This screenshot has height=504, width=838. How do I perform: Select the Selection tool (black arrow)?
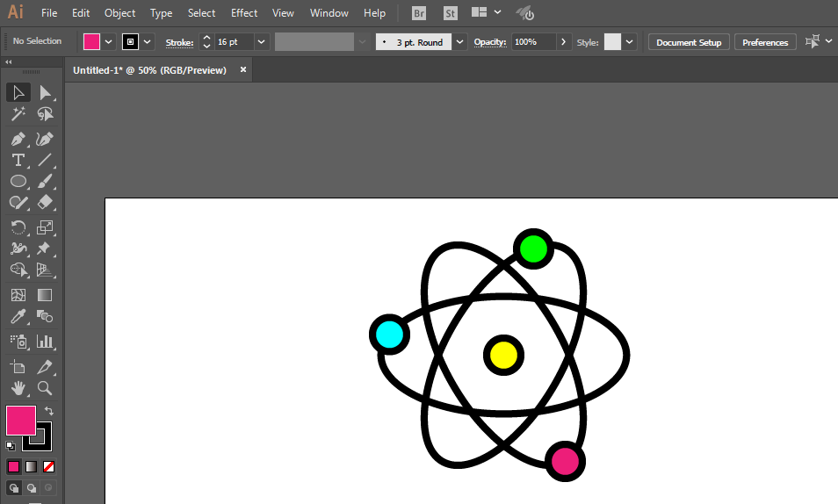(x=18, y=92)
